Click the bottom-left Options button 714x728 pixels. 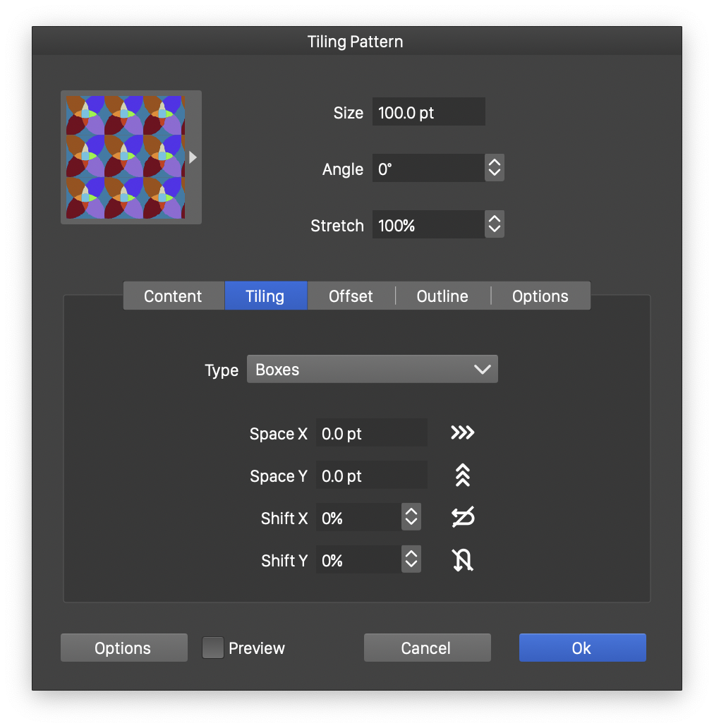[123, 648]
